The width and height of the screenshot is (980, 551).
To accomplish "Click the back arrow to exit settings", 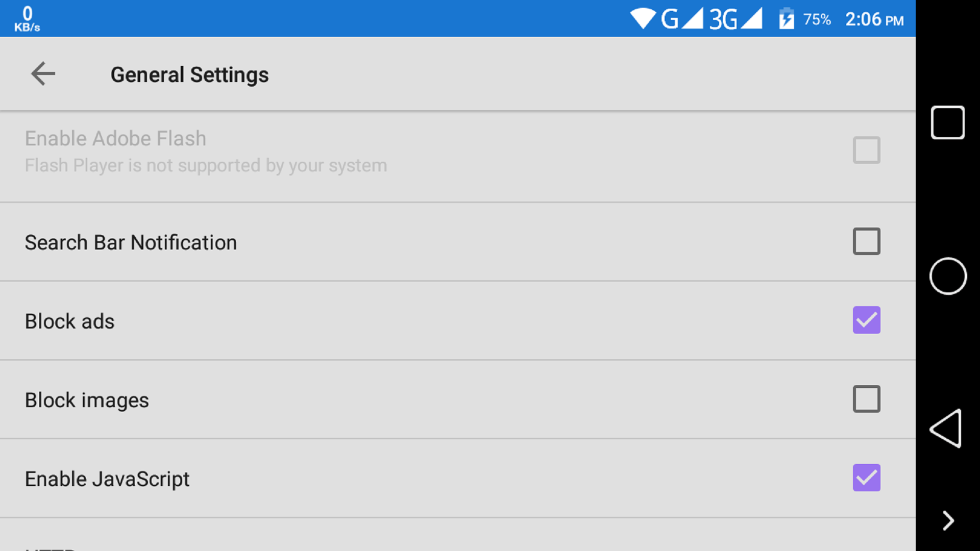I will tap(43, 74).
